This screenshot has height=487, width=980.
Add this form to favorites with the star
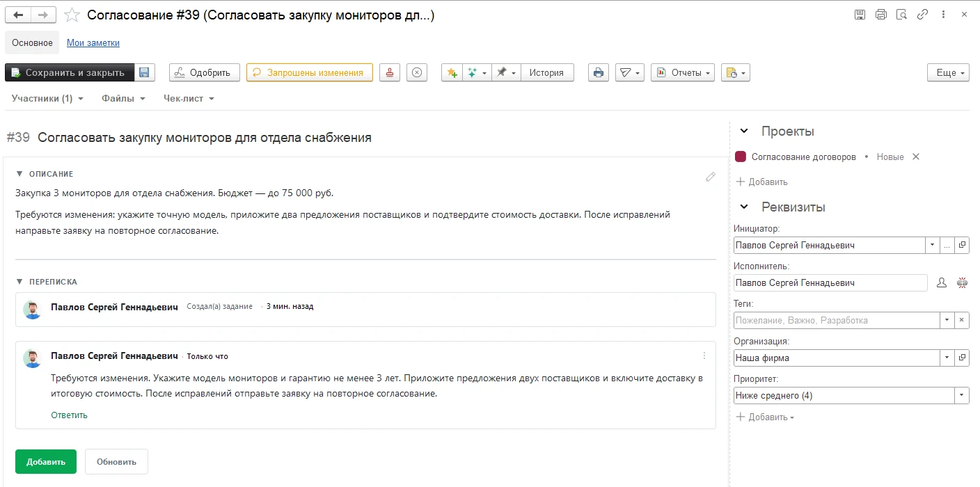[x=71, y=15]
